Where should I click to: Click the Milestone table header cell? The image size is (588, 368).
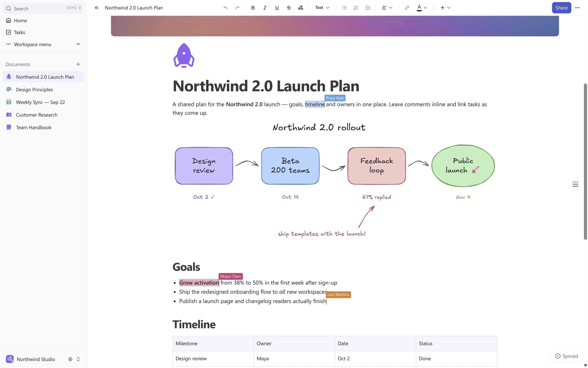coord(213,343)
